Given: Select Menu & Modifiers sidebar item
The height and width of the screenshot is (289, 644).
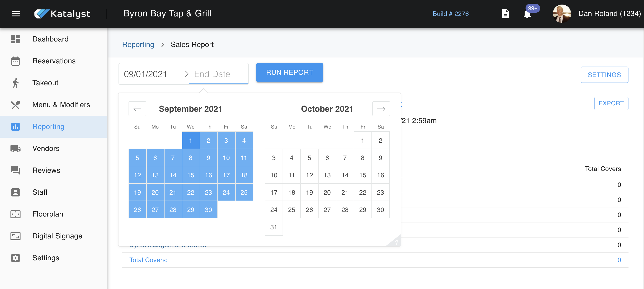Looking at the screenshot, I should click(x=61, y=105).
